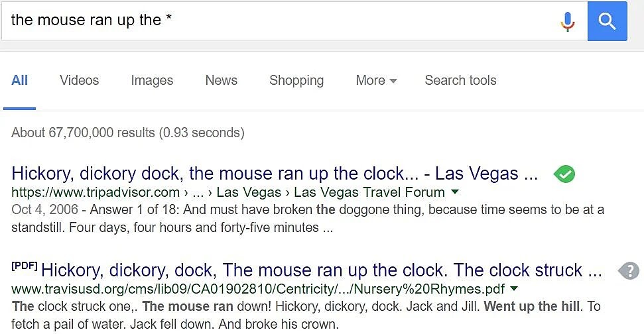Click the travisusd.org green URL text

(x=258, y=289)
